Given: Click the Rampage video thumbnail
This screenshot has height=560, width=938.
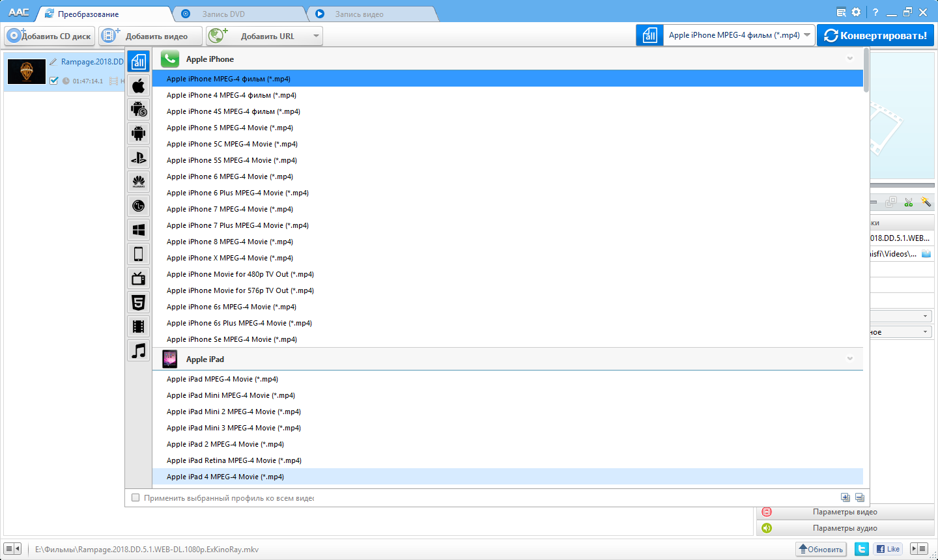Looking at the screenshot, I should tap(27, 72).
